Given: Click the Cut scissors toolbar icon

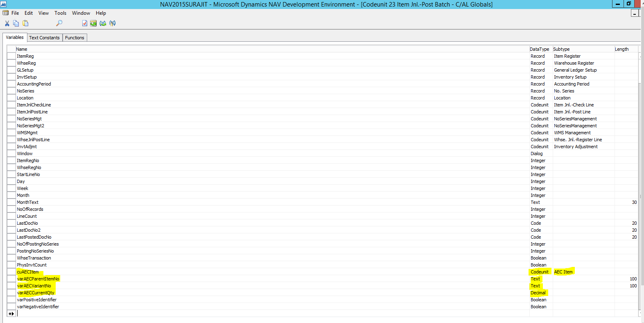Looking at the screenshot, I should tap(7, 23).
